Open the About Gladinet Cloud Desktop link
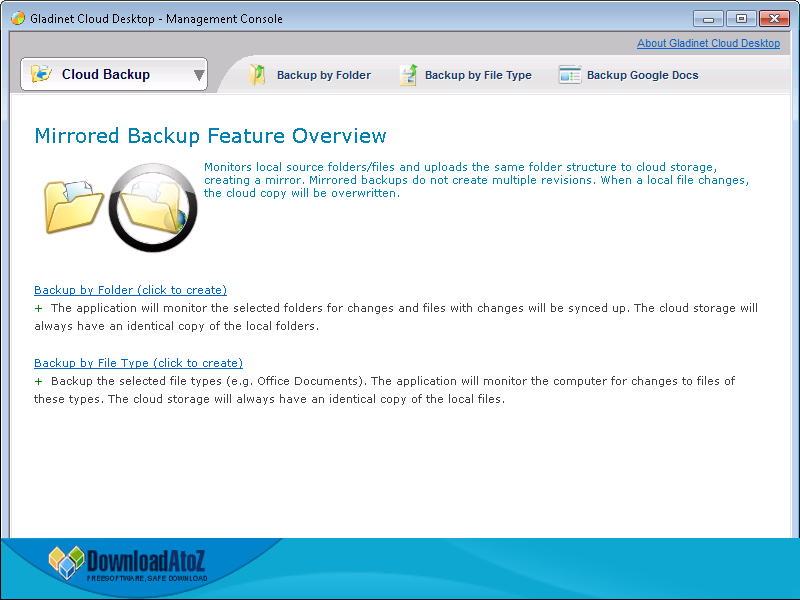The image size is (800, 600). (x=708, y=43)
